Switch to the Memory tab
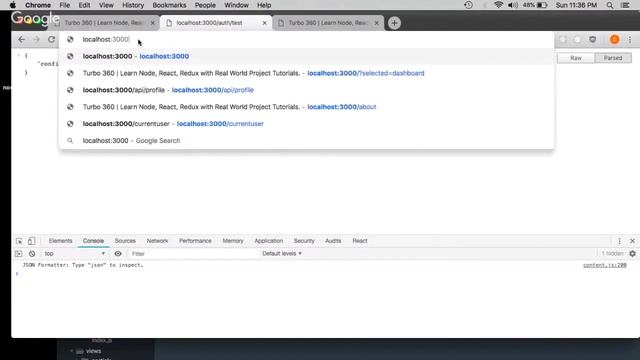The image size is (640, 360). (233, 241)
